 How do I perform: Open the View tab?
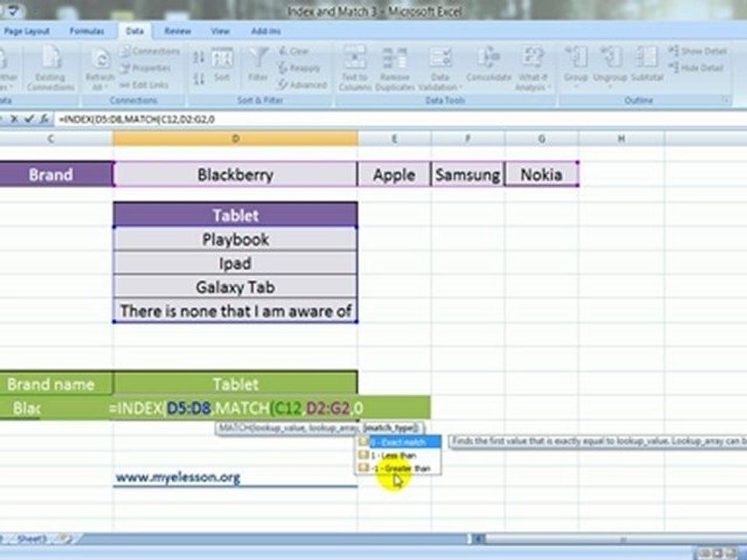click(220, 31)
